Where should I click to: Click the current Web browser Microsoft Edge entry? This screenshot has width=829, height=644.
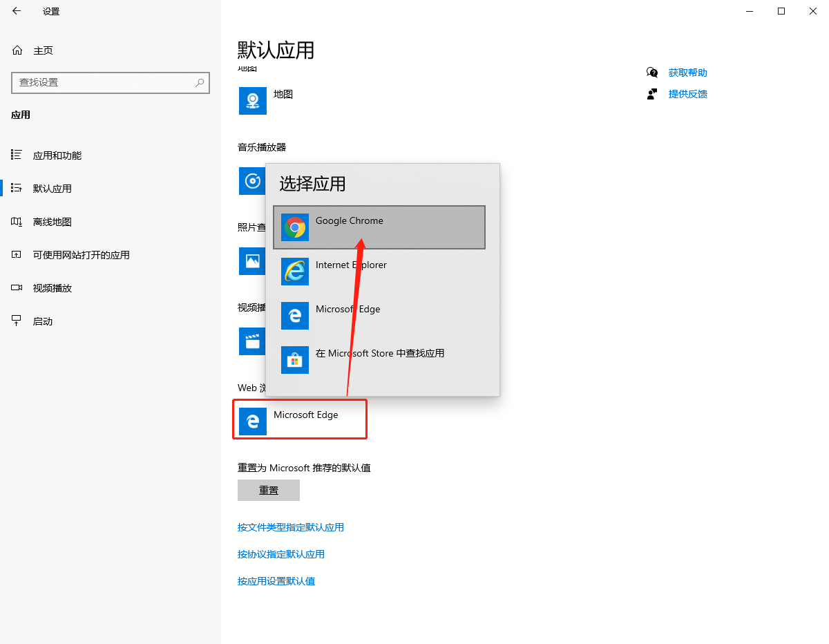(x=300, y=419)
